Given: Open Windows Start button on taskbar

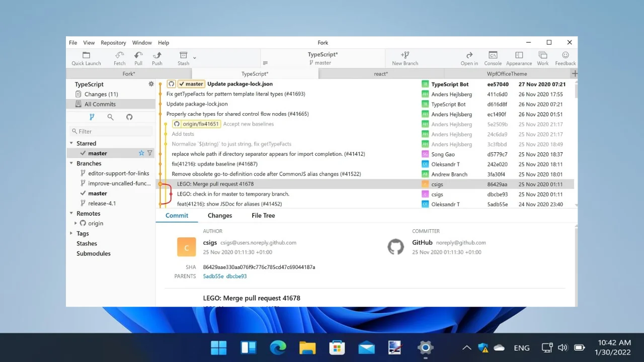Looking at the screenshot, I should pos(219,347).
